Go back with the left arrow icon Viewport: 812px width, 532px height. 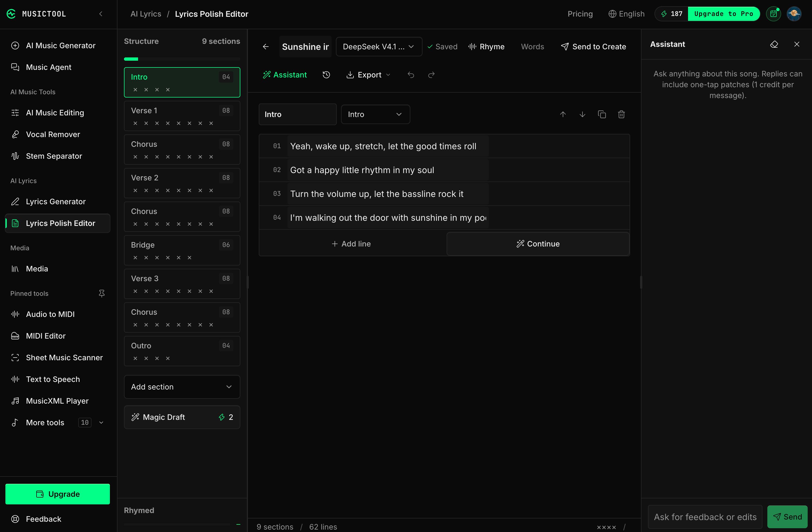coord(266,46)
